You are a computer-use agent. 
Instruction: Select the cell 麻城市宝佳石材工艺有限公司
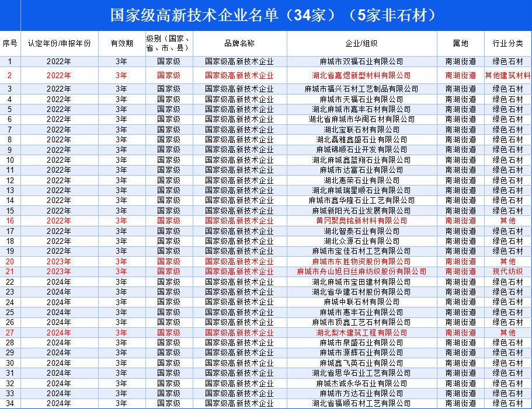tap(361, 251)
